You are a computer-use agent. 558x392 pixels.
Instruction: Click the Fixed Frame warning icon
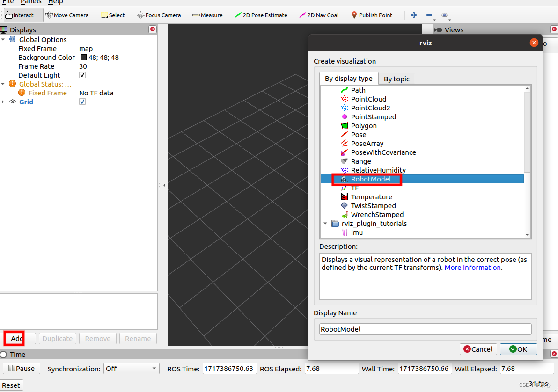point(22,93)
